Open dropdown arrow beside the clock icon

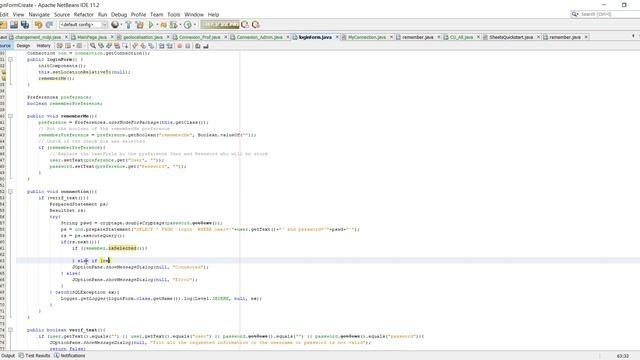(194, 25)
